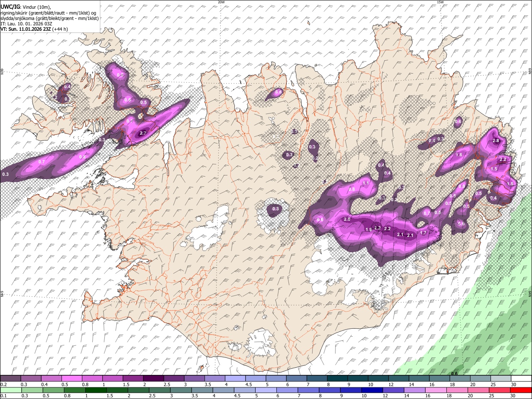This screenshot has width=532, height=399.
Task: Click the 'slydda/snjókoma' legend description line
Action: coord(49,18)
